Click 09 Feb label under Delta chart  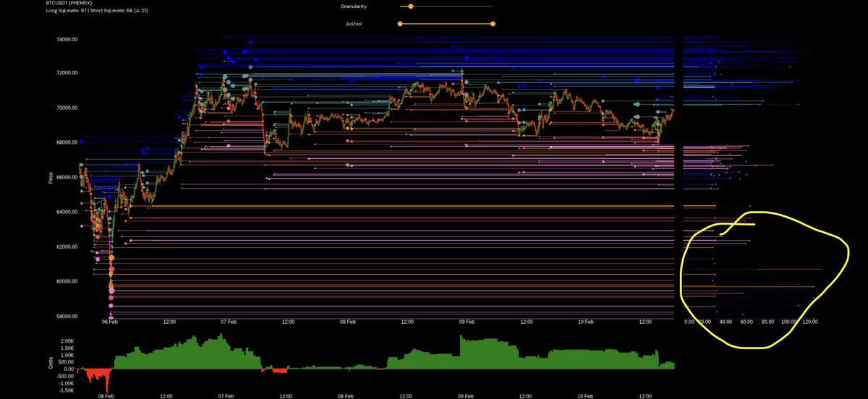click(467, 396)
